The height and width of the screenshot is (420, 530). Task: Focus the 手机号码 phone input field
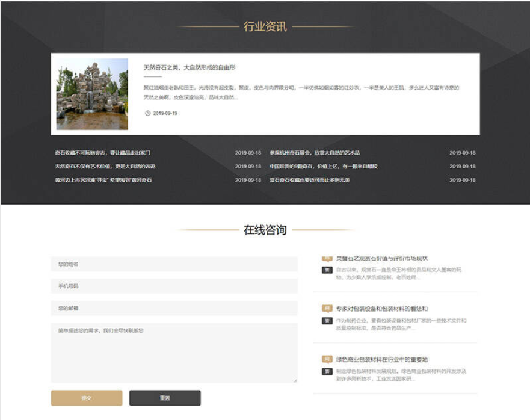[x=174, y=286]
